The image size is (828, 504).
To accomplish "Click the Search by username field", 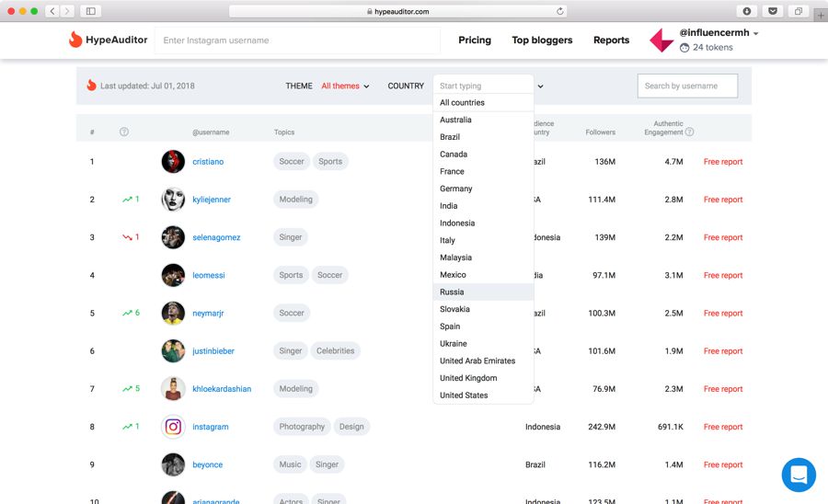I will [687, 86].
